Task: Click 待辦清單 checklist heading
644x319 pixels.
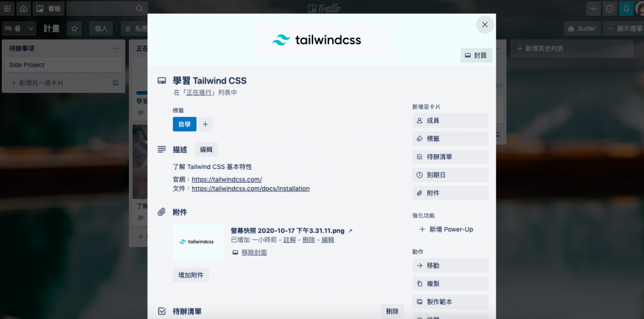Action: pyautogui.click(x=187, y=311)
